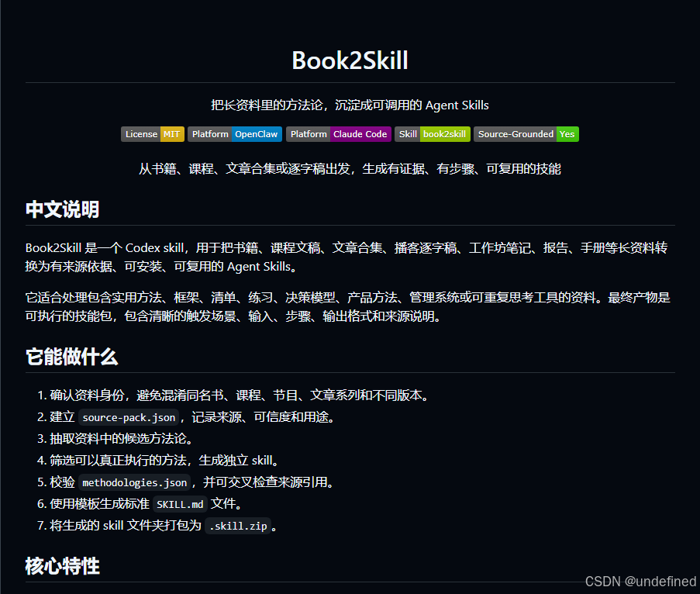Select the 核心特性 heading
The width and height of the screenshot is (700, 594).
click(x=63, y=566)
